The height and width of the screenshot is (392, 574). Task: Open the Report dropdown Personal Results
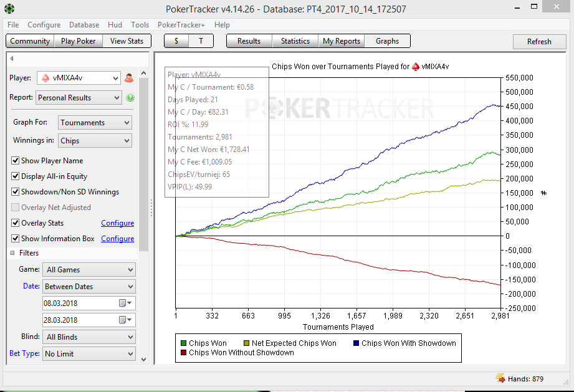coord(79,98)
